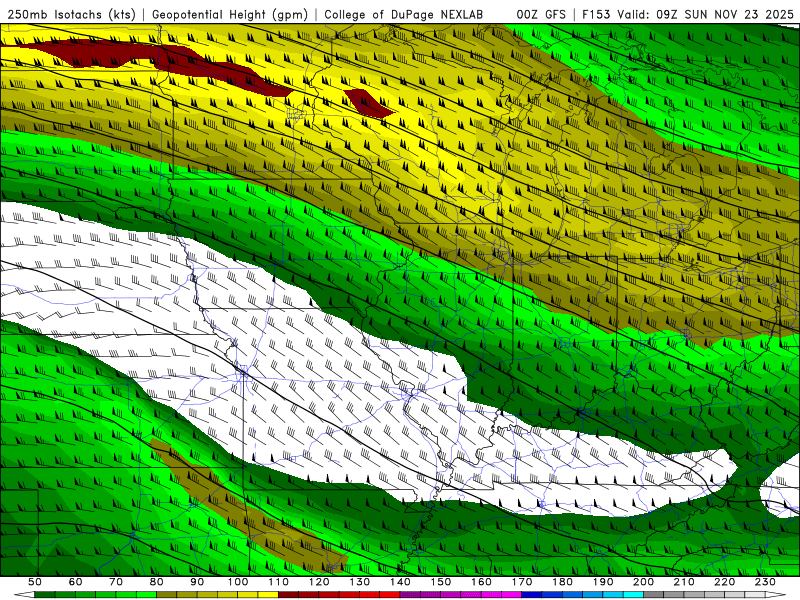Click the 210 label on the color scale

point(684,582)
